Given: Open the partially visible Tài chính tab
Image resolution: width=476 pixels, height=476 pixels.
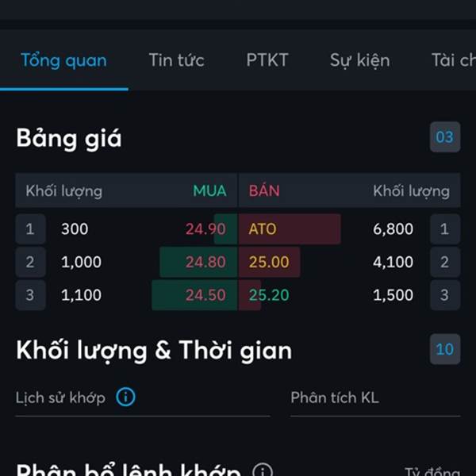Looking at the screenshot, I should [x=454, y=60].
